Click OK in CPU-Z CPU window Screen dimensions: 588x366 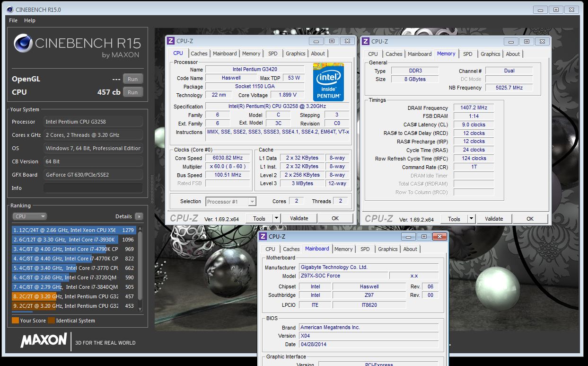click(335, 218)
